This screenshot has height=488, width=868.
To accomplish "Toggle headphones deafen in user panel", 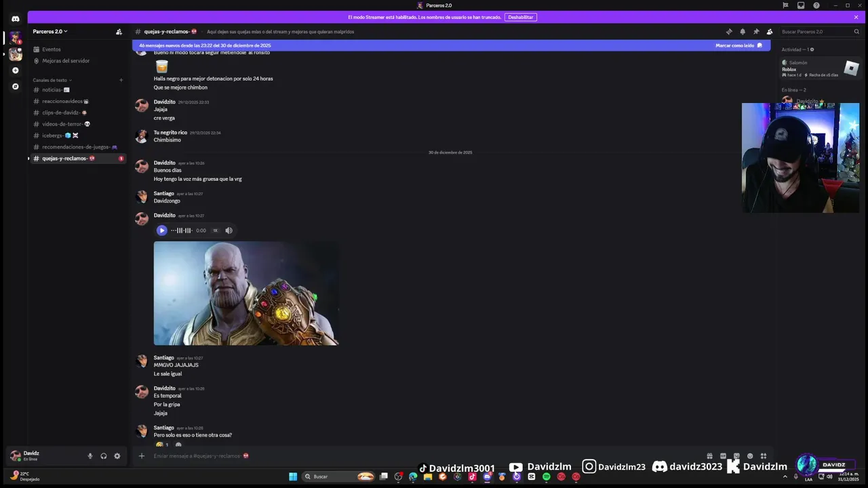I will click(104, 456).
